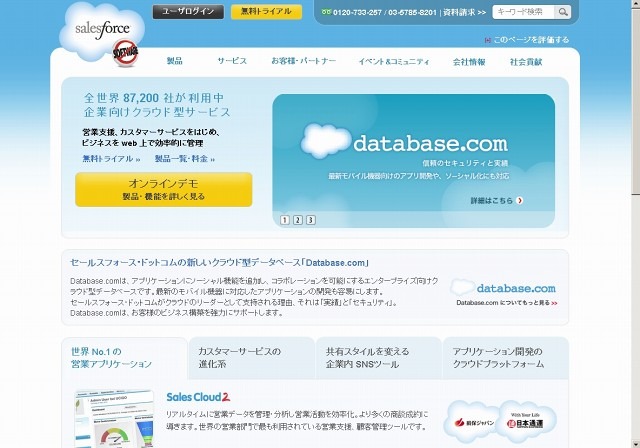640x448 pixels.
Task: Select the カスタマーサービスの進化系 tab
Action: [x=252, y=358]
